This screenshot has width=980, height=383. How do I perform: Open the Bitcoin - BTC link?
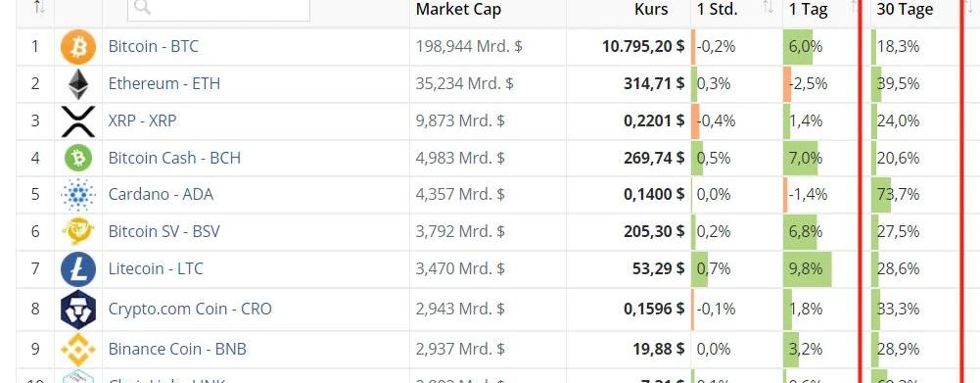point(153,46)
